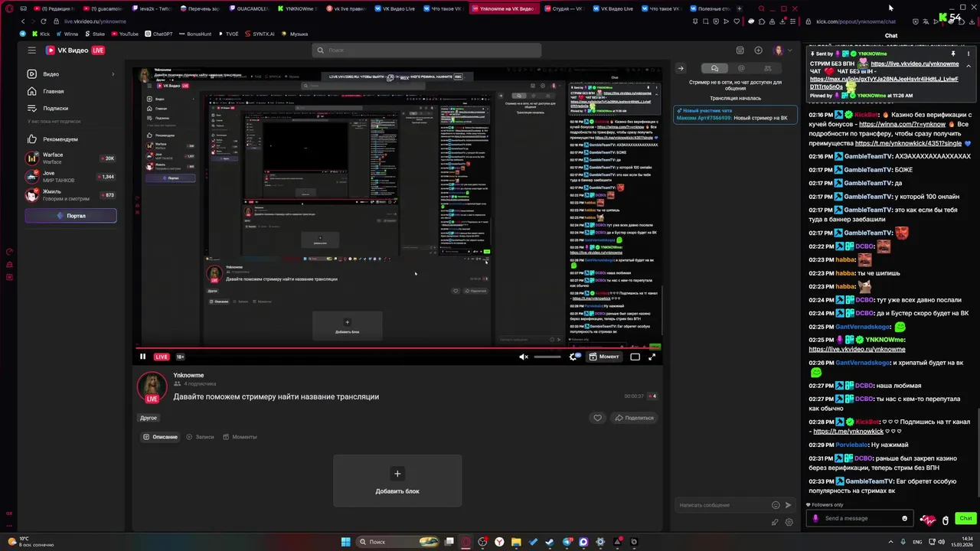
Task: Select the chat messages tab icon
Action: coord(714,68)
